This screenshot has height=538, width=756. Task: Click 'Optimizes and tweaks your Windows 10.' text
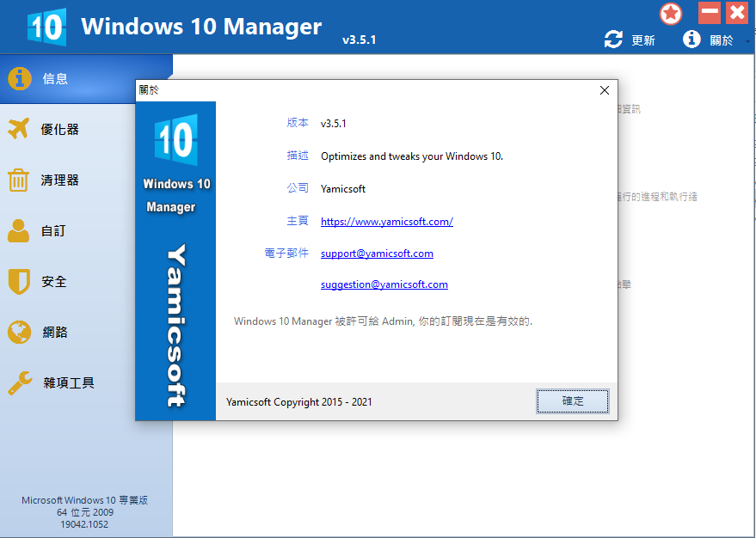point(412,156)
